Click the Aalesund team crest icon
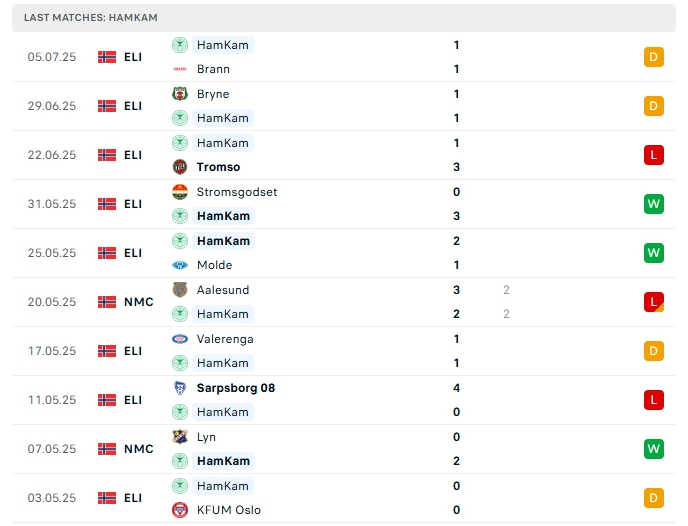Screen dimensions: 688x526 [x=180, y=290]
